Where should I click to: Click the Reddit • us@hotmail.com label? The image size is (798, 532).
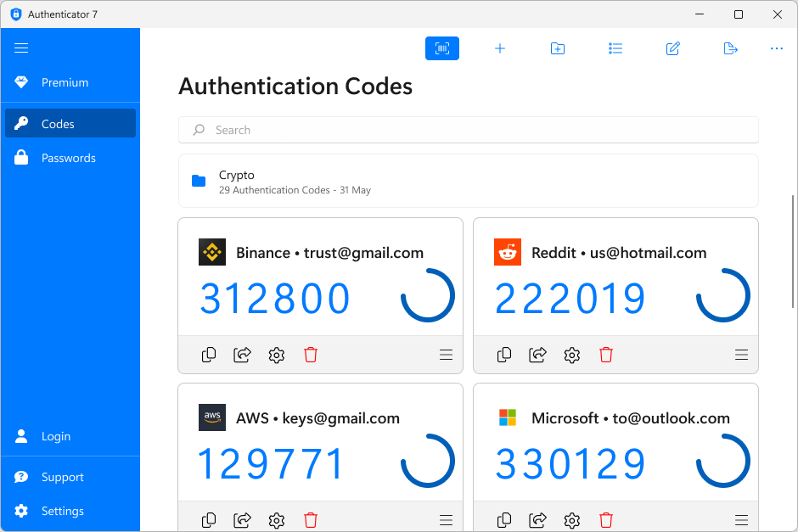tap(619, 253)
